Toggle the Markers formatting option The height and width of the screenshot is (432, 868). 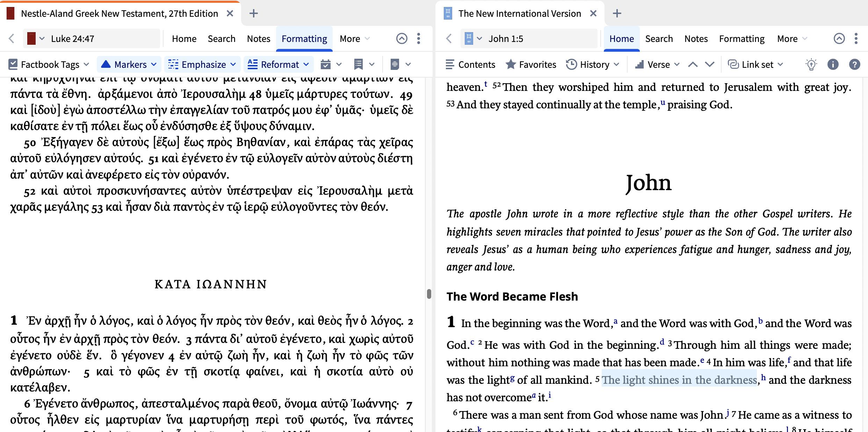click(x=128, y=64)
